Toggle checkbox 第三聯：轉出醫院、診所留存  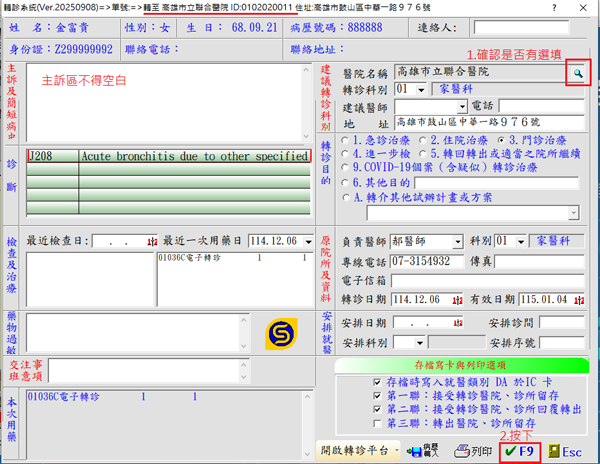click(346, 423)
